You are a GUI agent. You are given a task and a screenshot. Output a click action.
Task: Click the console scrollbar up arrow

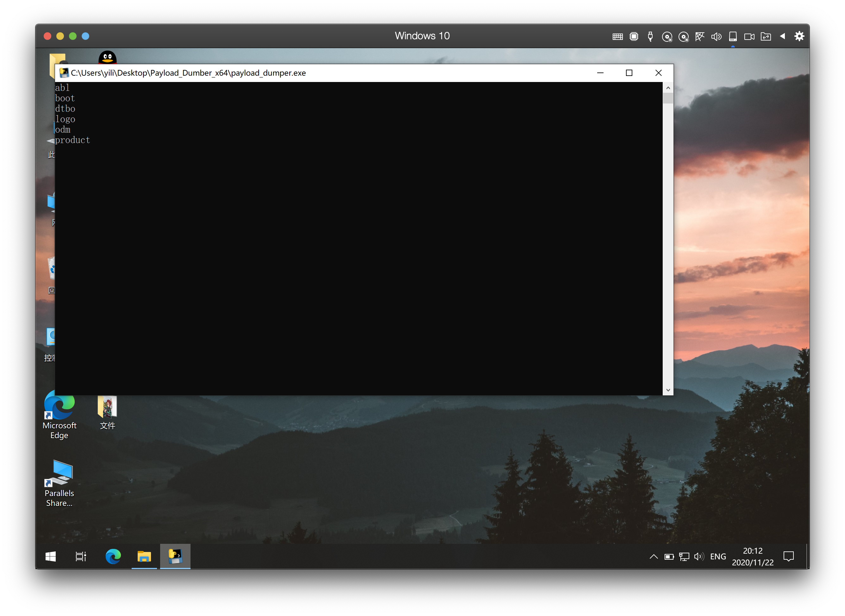[x=668, y=88]
